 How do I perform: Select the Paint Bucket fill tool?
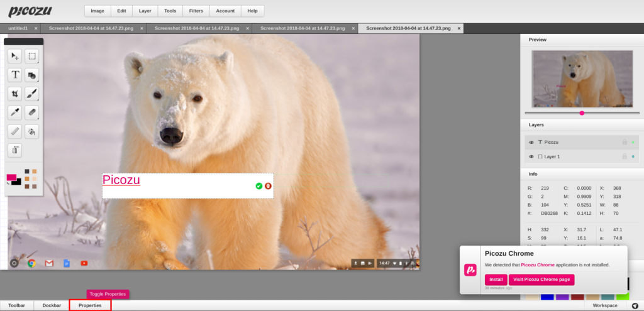(x=31, y=131)
